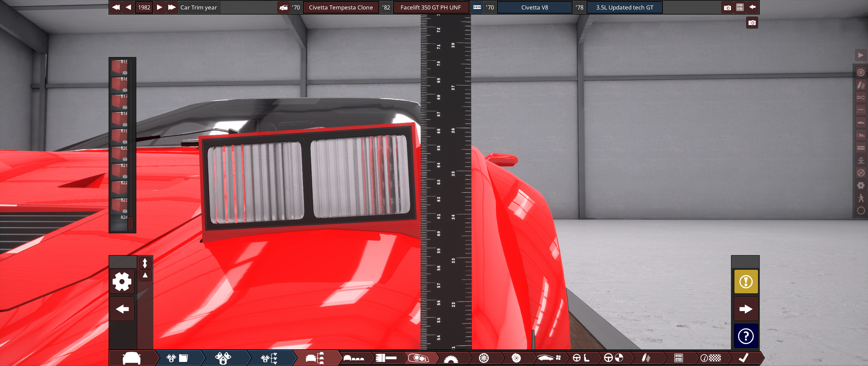Open the suspension spring tab
The width and height of the screenshot is (868, 366).
646,358
